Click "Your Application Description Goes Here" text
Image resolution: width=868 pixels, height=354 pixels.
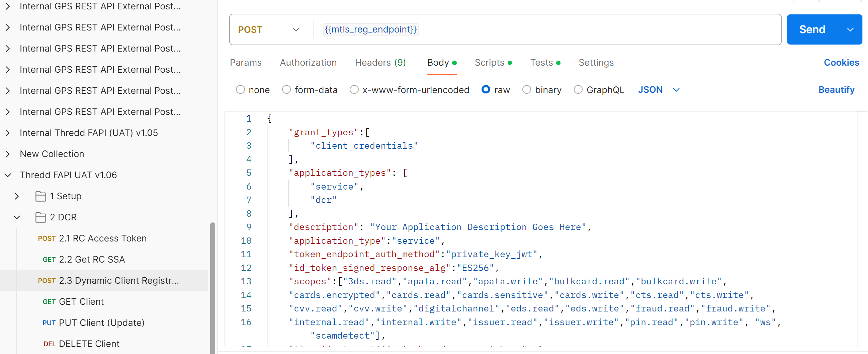pyautogui.click(x=478, y=227)
